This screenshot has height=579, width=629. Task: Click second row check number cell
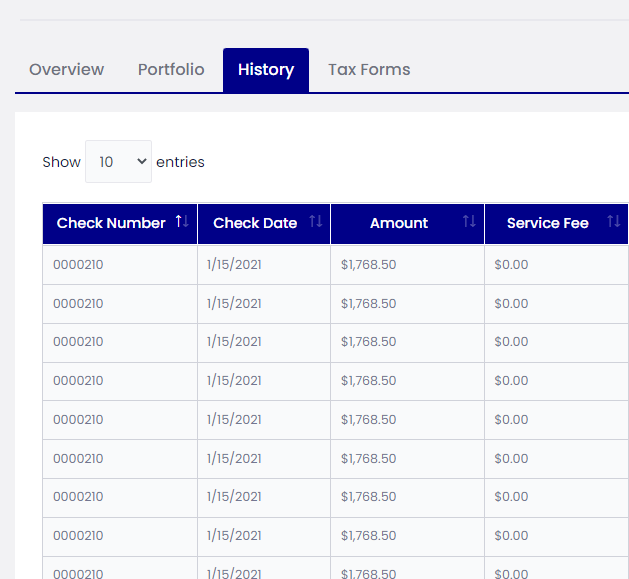(x=78, y=304)
